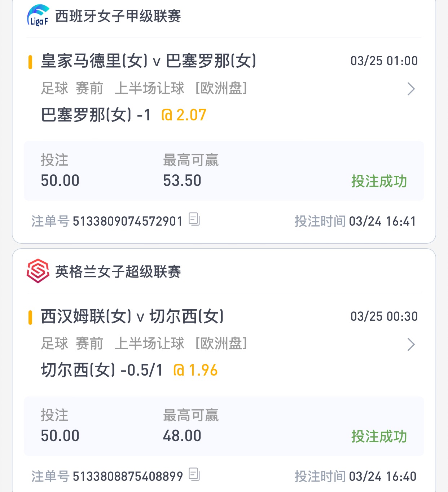Click the 巴塞罗那(女) -1 handicap selection

pos(96,115)
